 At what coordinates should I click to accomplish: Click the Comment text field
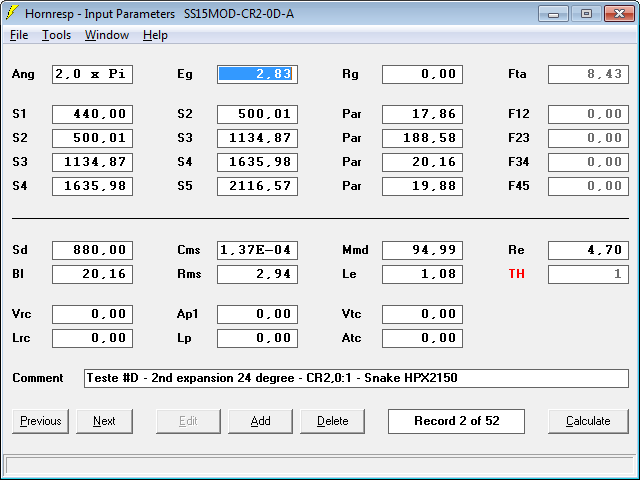[x=356, y=378]
